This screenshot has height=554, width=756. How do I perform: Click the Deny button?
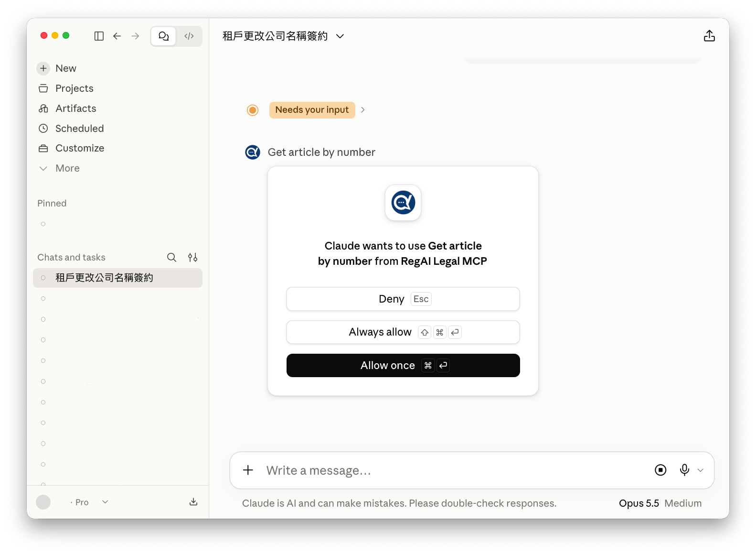tap(403, 299)
